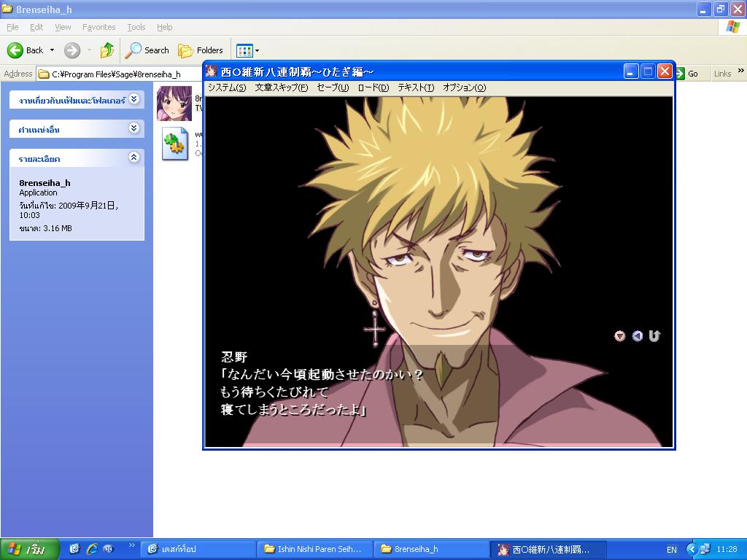Click the Go arrow button in address bar
The height and width of the screenshot is (560, 747).
click(681, 74)
